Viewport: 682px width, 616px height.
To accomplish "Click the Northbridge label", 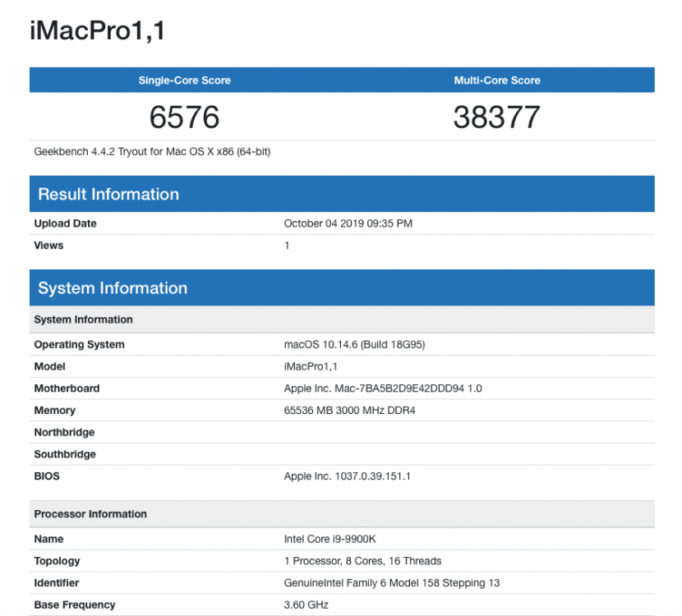I will 64,433.
